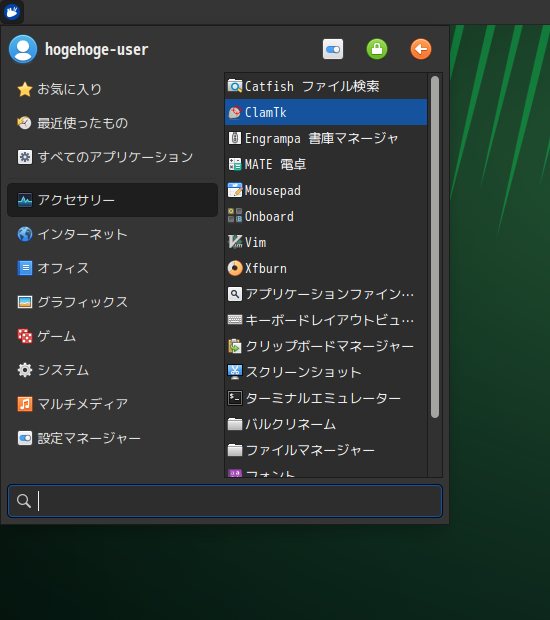Launch Onboard from the list
The width and height of the screenshot is (550, 620).
point(326,216)
